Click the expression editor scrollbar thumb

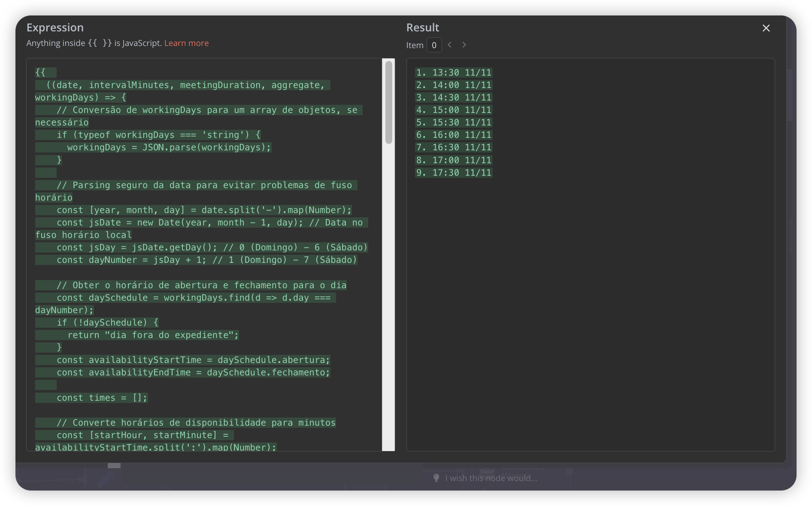click(x=388, y=102)
